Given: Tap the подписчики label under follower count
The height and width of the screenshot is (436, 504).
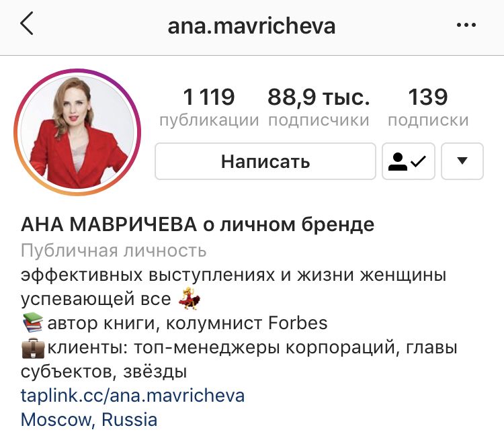Looking at the screenshot, I should point(319,120).
